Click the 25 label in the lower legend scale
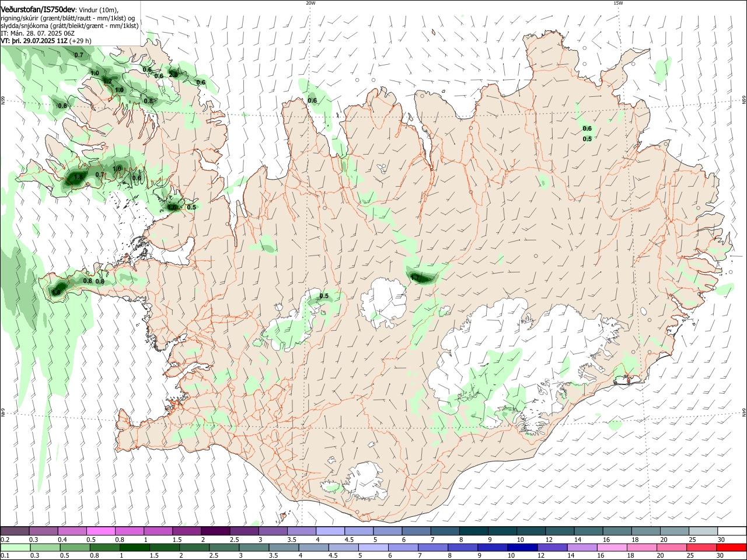Image resolution: width=747 pixels, height=560 pixels. pyautogui.click(x=689, y=555)
